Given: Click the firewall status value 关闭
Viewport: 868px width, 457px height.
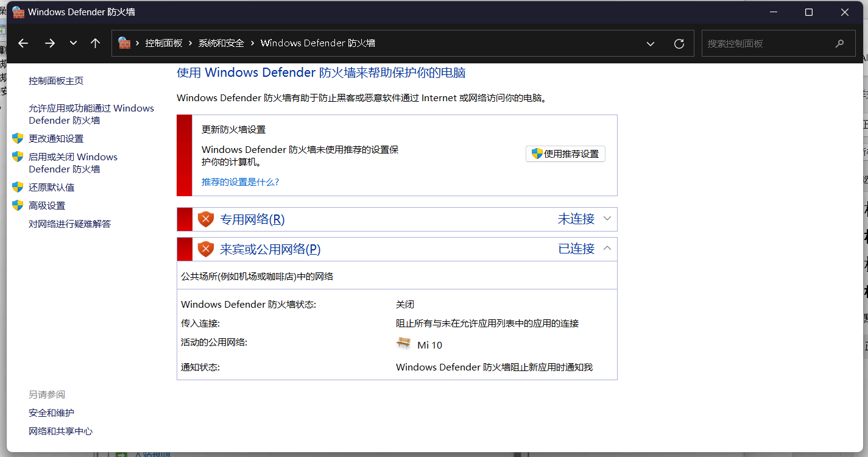Looking at the screenshot, I should (x=405, y=304).
